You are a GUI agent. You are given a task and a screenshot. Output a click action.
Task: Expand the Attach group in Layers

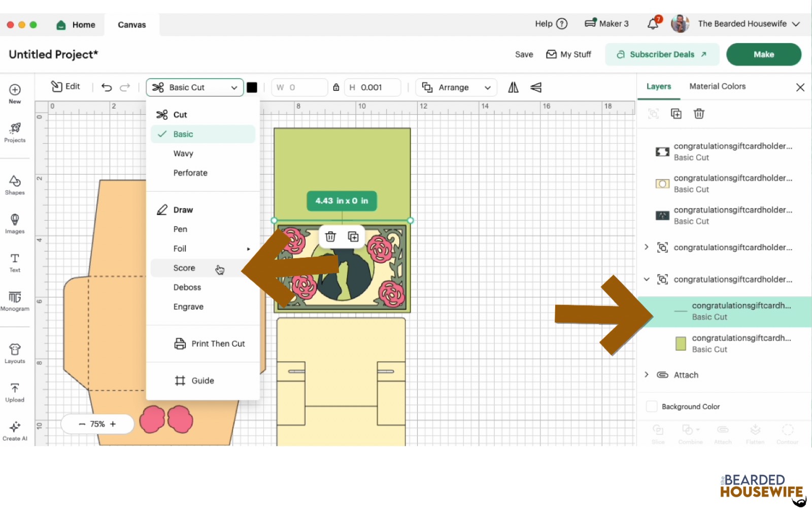point(646,374)
